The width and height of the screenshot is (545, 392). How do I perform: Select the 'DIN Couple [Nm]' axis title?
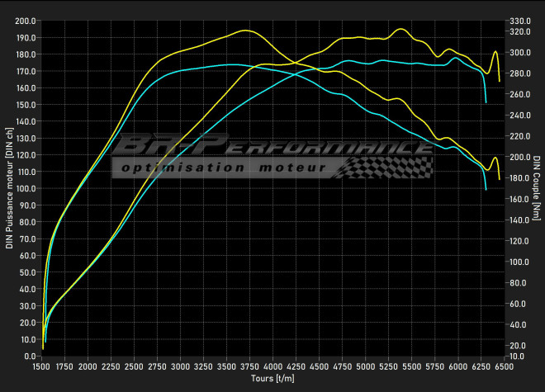(x=536, y=187)
